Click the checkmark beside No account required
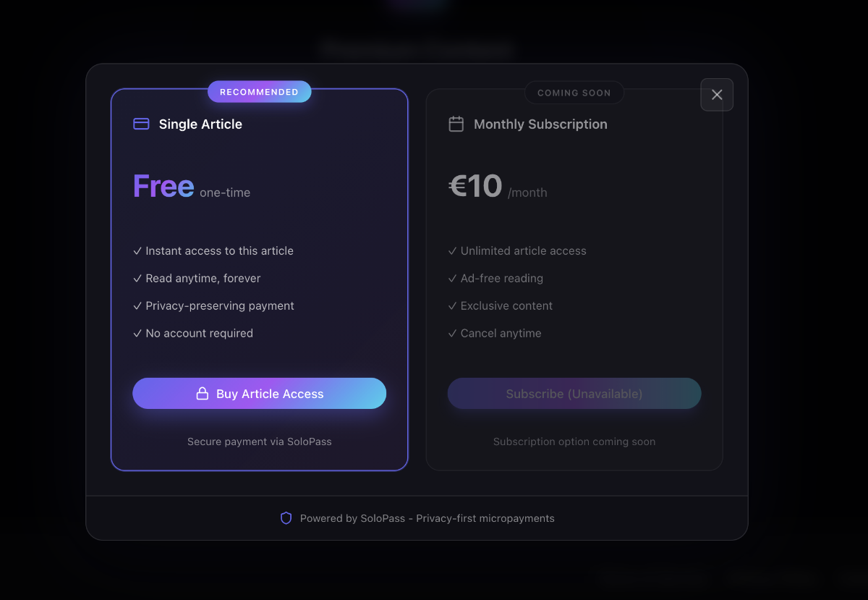This screenshot has height=600, width=868. [137, 333]
